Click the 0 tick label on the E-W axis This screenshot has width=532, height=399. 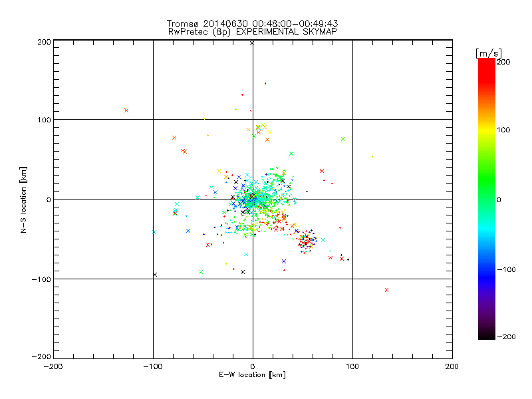pyautogui.click(x=253, y=366)
